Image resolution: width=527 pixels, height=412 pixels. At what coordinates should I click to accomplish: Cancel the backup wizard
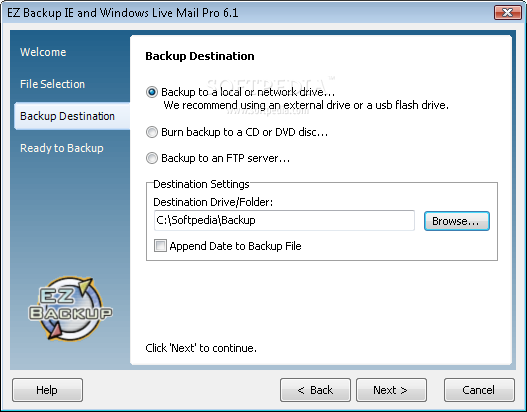pos(479,390)
